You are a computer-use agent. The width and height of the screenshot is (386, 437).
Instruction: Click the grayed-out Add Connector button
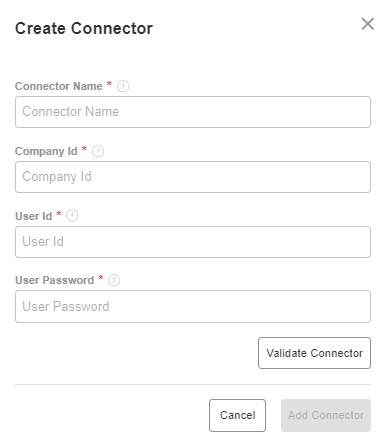326,415
